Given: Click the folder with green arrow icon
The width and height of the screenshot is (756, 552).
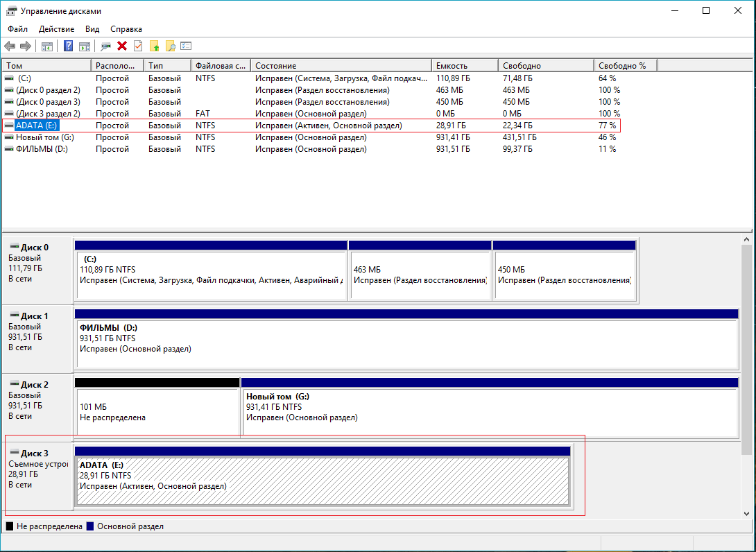Looking at the screenshot, I should pos(154,46).
